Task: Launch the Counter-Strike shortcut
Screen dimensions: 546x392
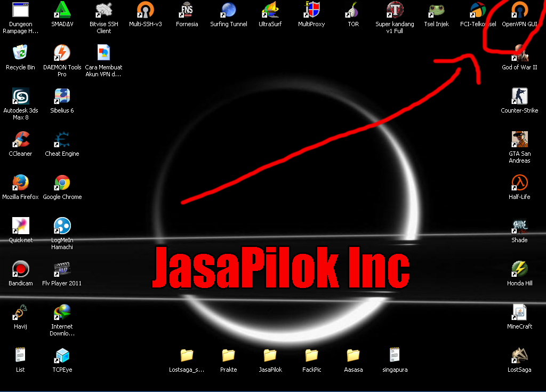Action: coord(519,96)
